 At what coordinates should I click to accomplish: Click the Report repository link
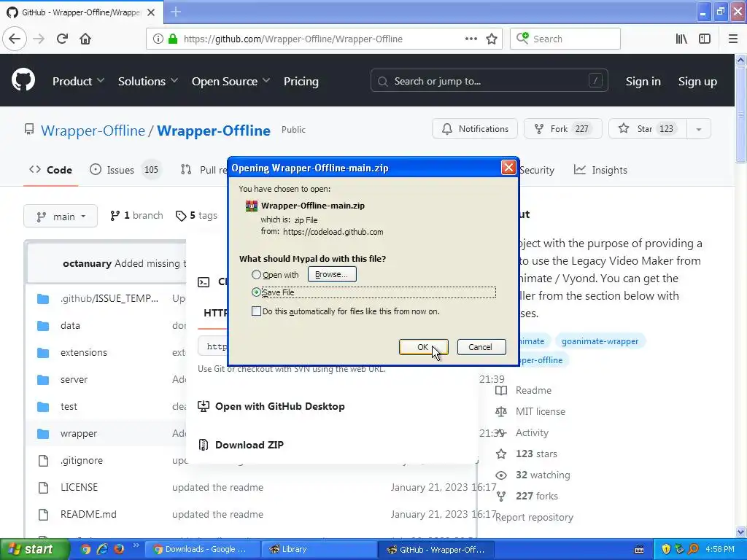click(534, 517)
